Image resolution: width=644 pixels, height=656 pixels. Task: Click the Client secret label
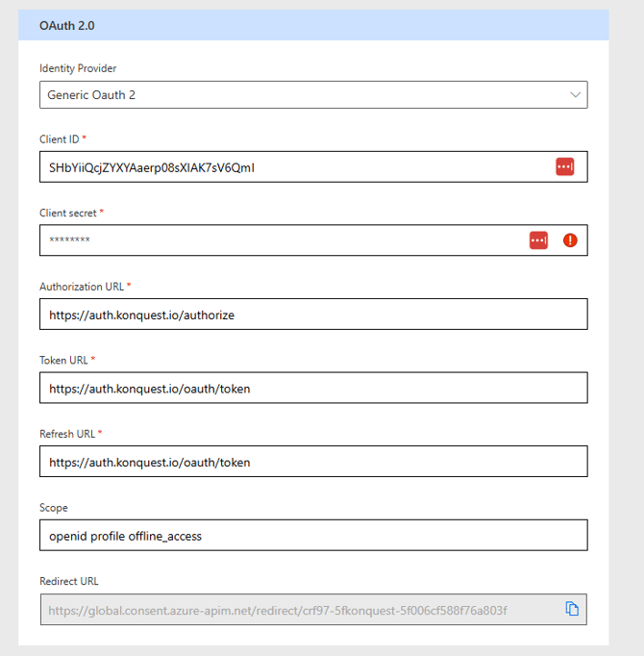tap(67, 213)
